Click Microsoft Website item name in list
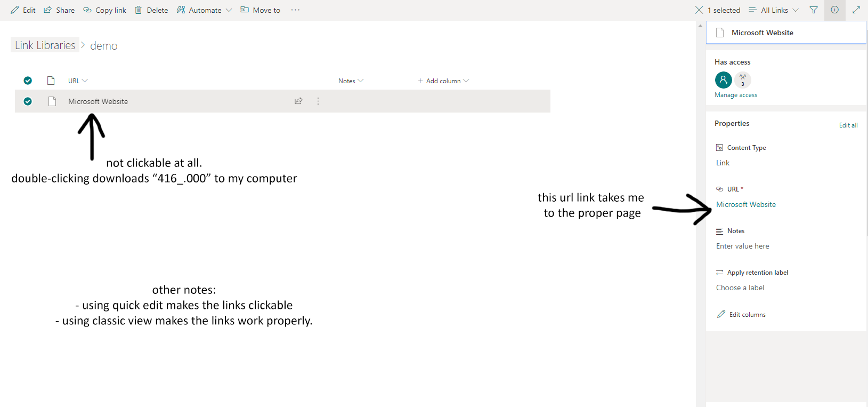This screenshot has height=407, width=868. 98,101
